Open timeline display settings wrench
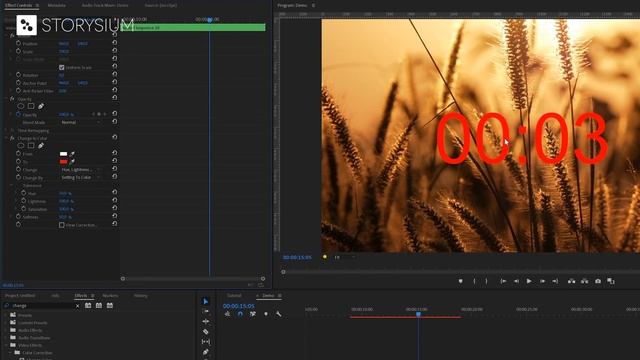Screen dimensions: 640x360 [x=278, y=314]
